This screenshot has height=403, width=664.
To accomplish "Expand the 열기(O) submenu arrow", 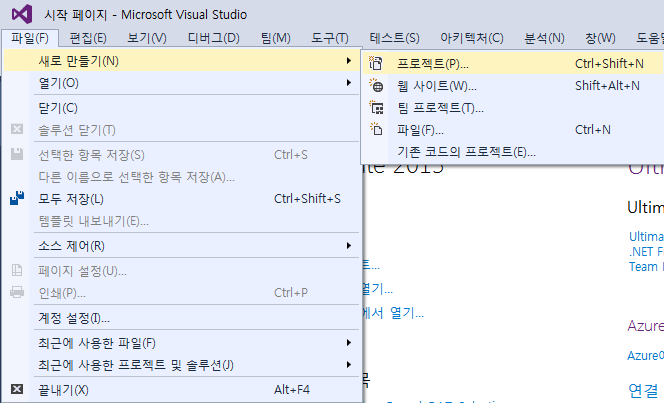I will (349, 83).
